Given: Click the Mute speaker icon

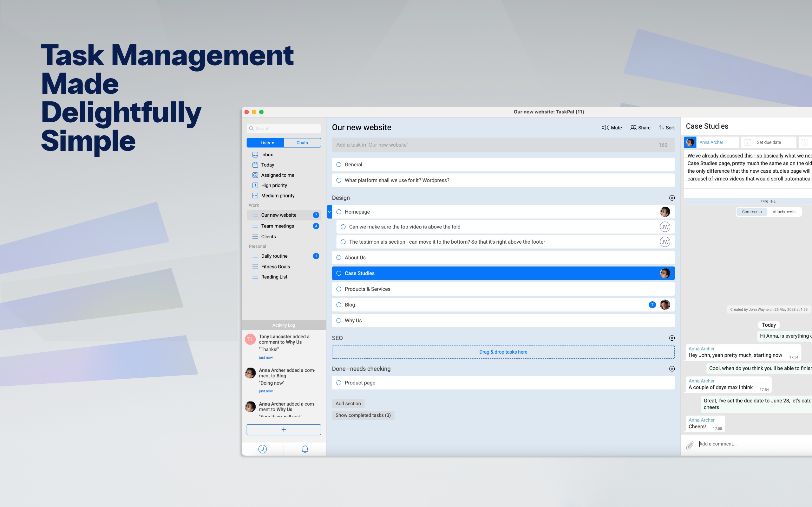Looking at the screenshot, I should pos(605,127).
